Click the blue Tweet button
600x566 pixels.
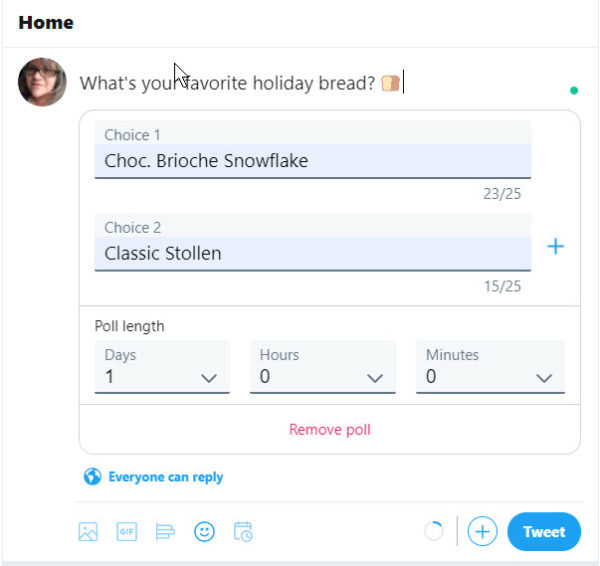(x=544, y=532)
